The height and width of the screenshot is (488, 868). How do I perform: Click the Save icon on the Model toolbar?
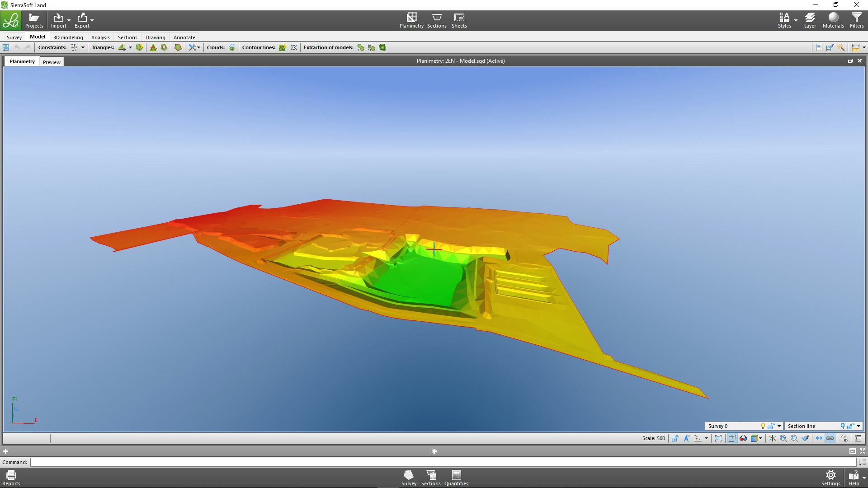click(5, 47)
